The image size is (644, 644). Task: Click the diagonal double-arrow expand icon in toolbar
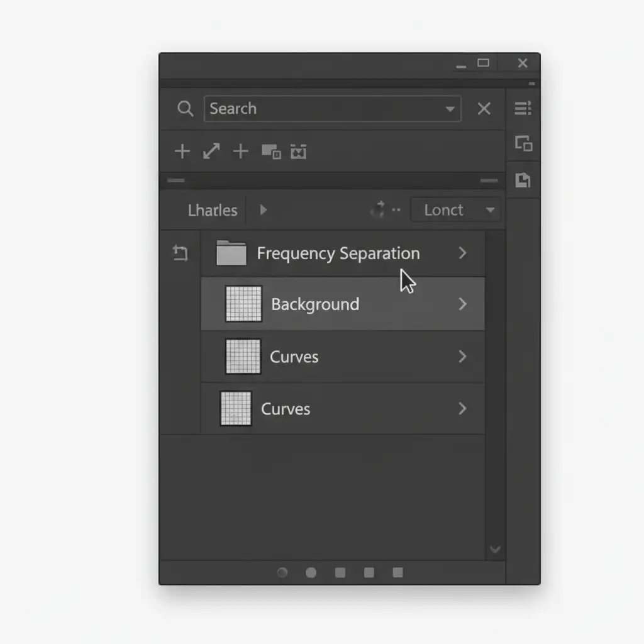(211, 152)
